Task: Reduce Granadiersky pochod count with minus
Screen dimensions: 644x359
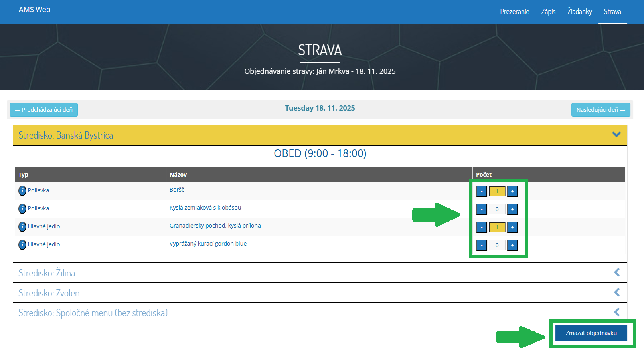Action: coord(482,227)
